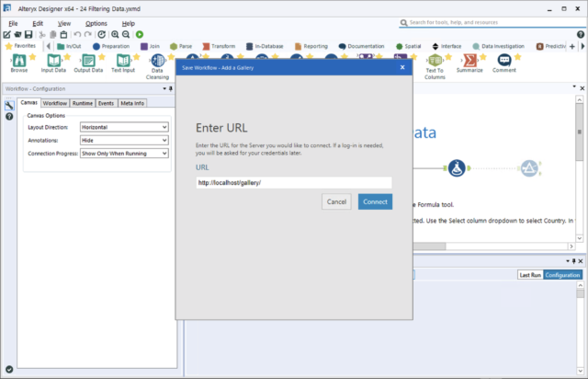Open the Connection Progress dropdown
Image resolution: width=588 pixels, height=379 pixels.
point(124,154)
